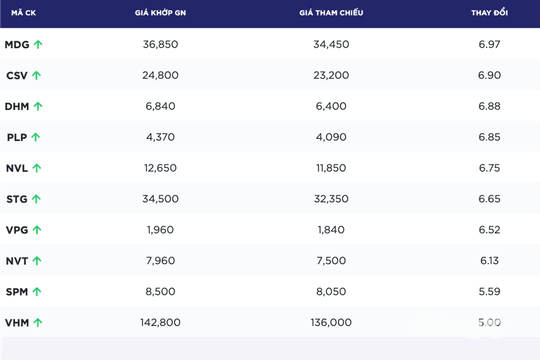Screen dimensions: 540x360
Task: Click reference price 136,000 for VHM
Action: pos(331,322)
